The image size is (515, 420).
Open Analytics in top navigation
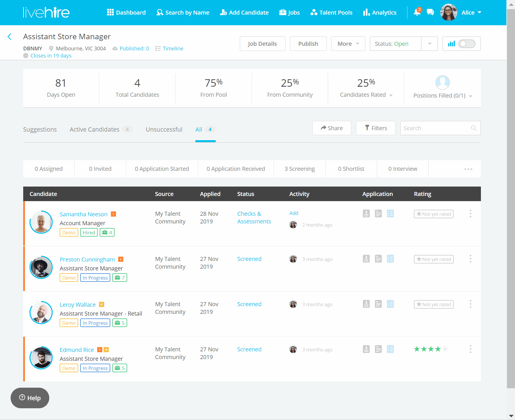[380, 12]
